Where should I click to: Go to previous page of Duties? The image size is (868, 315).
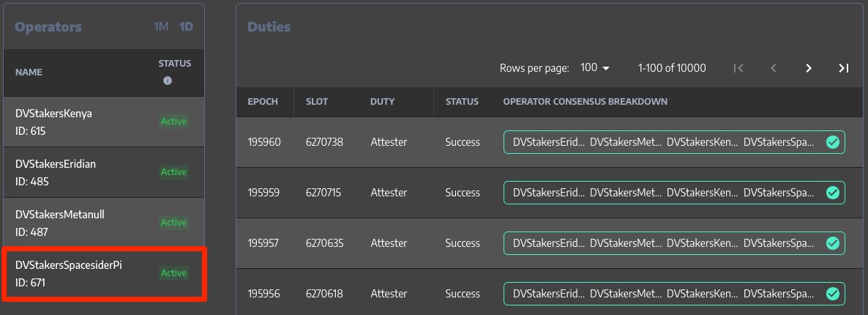pos(774,68)
